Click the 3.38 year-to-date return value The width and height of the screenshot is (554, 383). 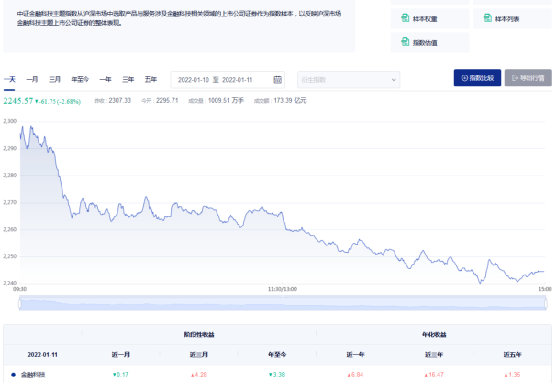277,375
